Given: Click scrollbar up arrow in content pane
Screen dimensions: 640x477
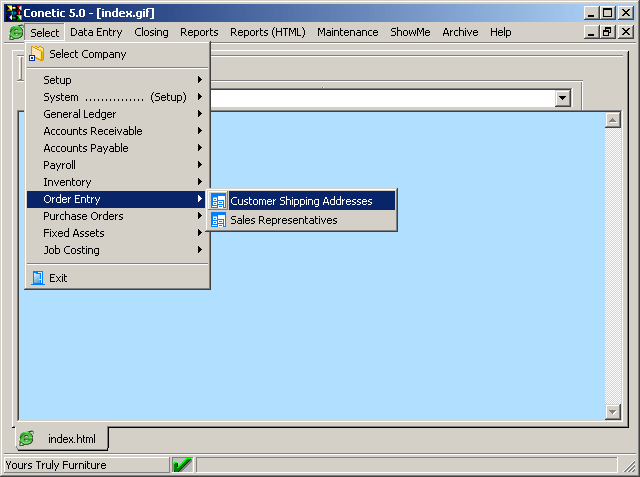Looking at the screenshot, I should pyautogui.click(x=613, y=121).
